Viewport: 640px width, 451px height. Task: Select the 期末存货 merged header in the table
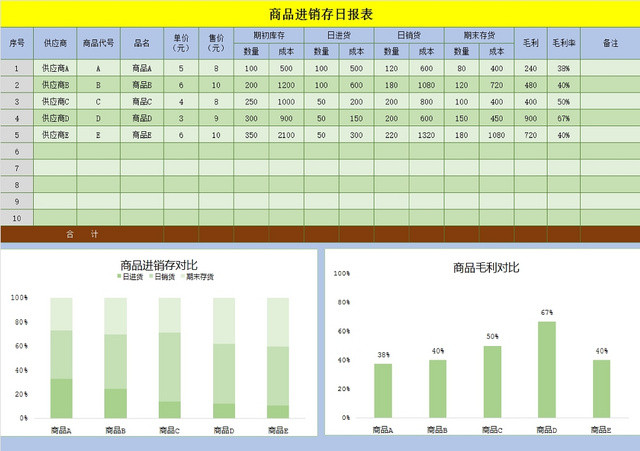click(479, 36)
